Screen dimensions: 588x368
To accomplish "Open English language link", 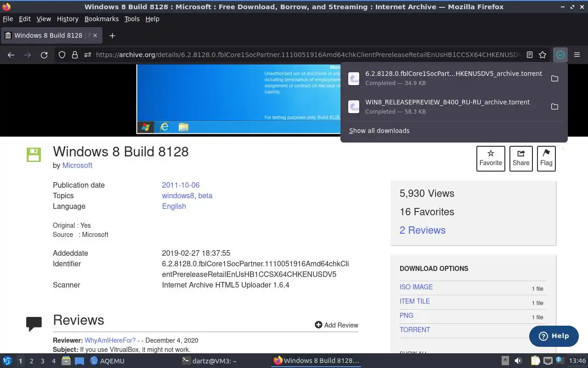I will tap(174, 206).
